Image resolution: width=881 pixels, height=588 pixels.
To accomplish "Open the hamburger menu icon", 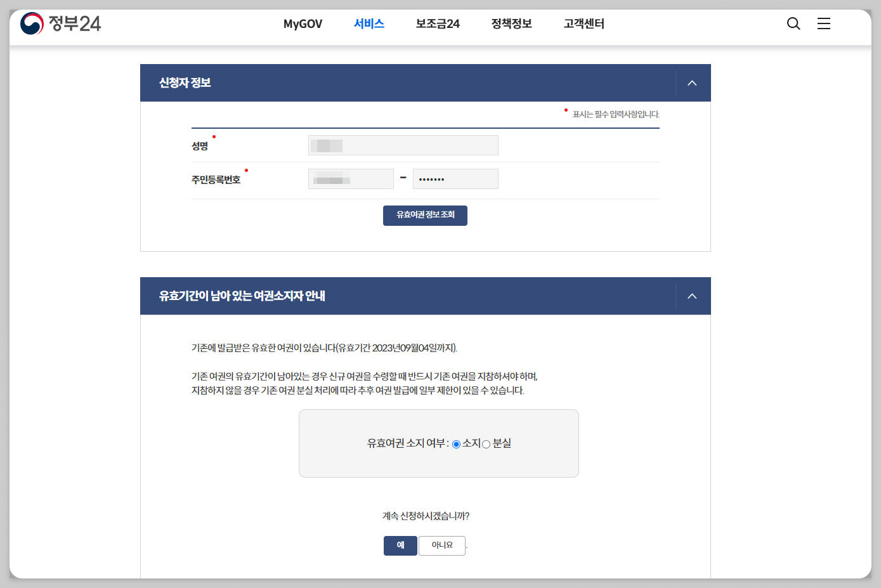I will click(824, 23).
